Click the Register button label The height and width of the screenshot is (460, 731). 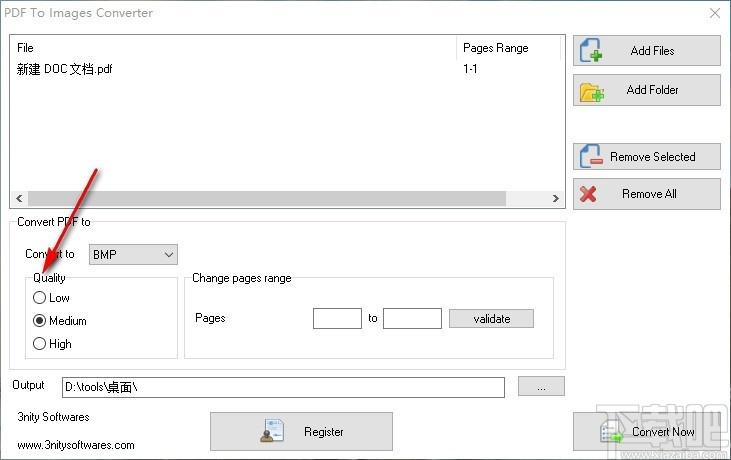[x=324, y=432]
